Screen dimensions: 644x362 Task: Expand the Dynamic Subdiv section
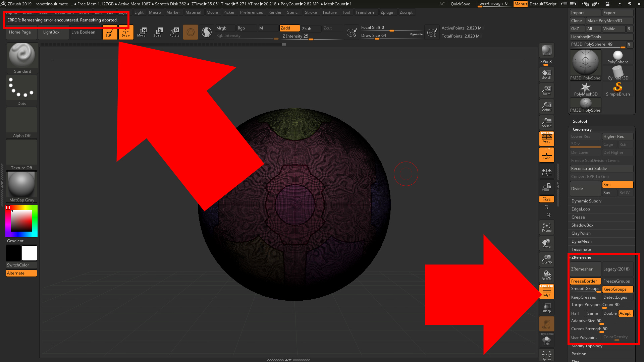pos(586,201)
